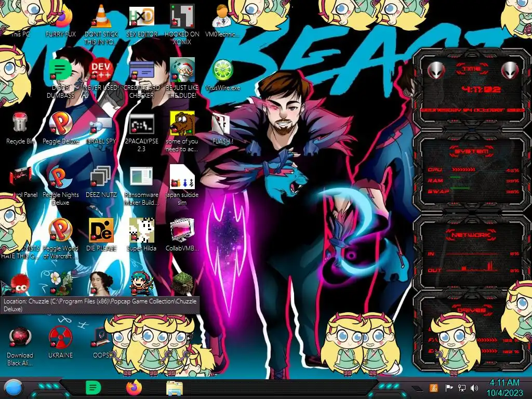
Task: Open the green pinned app on the taskbar
Action: point(94,388)
